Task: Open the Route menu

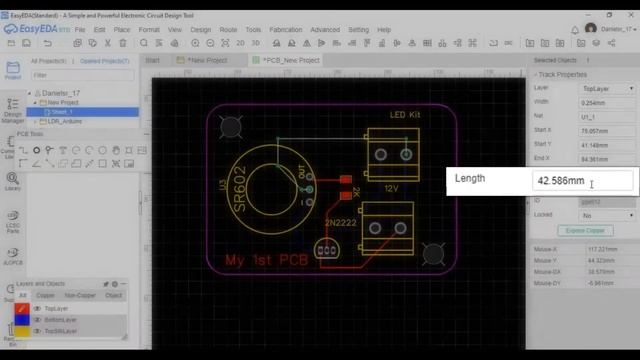Action: coord(228,30)
